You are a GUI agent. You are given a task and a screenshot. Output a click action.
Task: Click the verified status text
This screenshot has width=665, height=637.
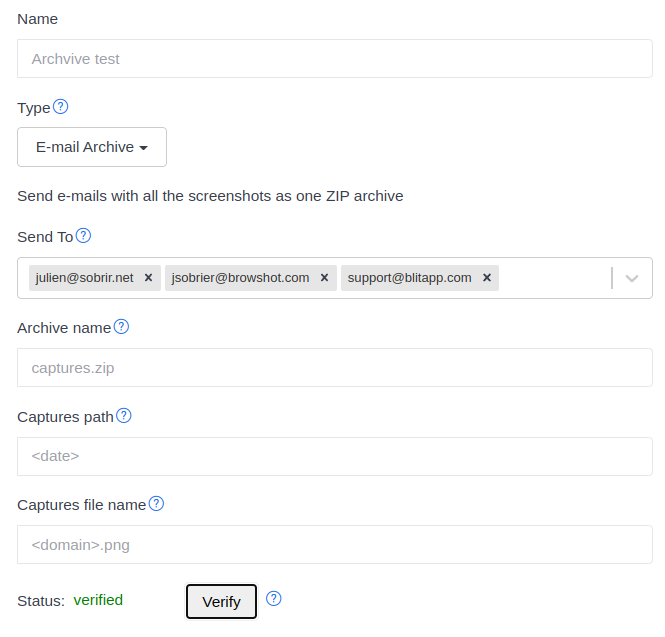tap(98, 600)
